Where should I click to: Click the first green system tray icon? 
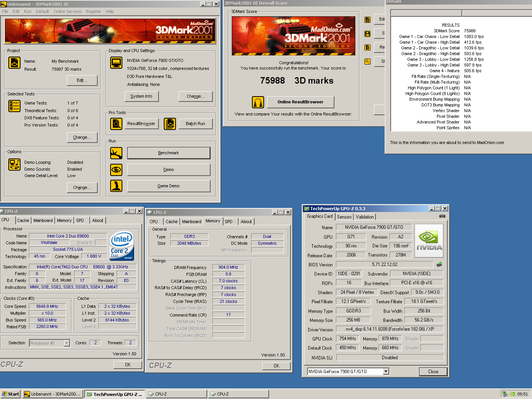505,394
